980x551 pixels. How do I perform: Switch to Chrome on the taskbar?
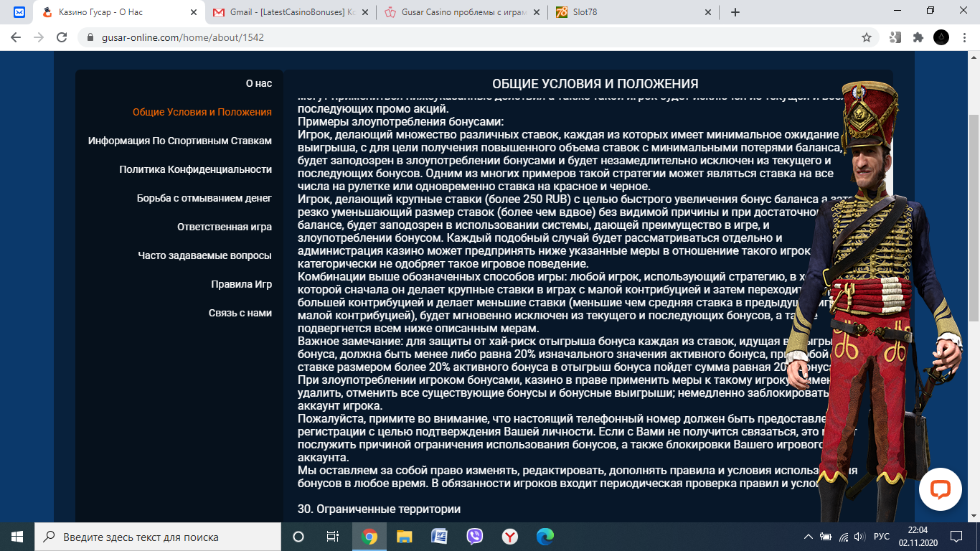tap(369, 537)
